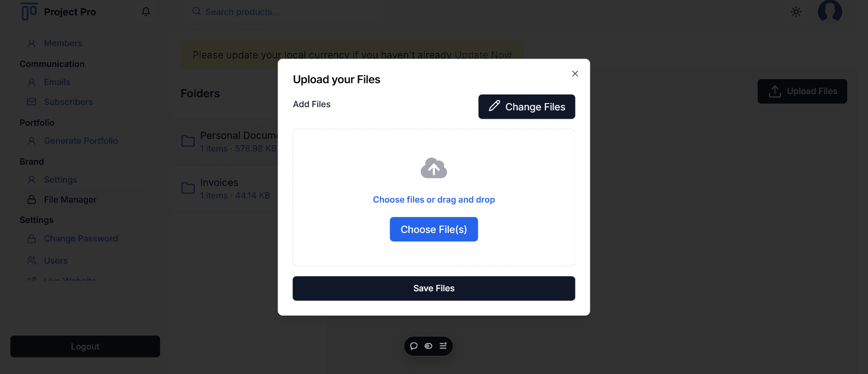
Task: Click the comment bubble icon in floating toolbar
Action: [414, 346]
